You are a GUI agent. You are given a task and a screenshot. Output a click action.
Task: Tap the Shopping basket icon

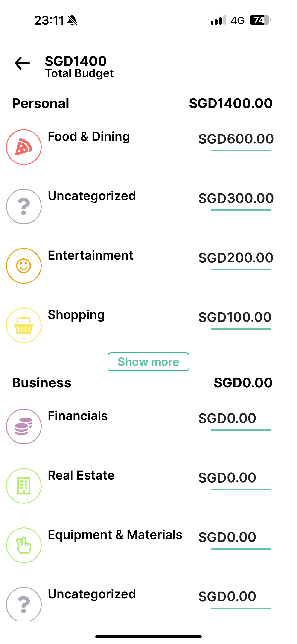[x=24, y=325]
